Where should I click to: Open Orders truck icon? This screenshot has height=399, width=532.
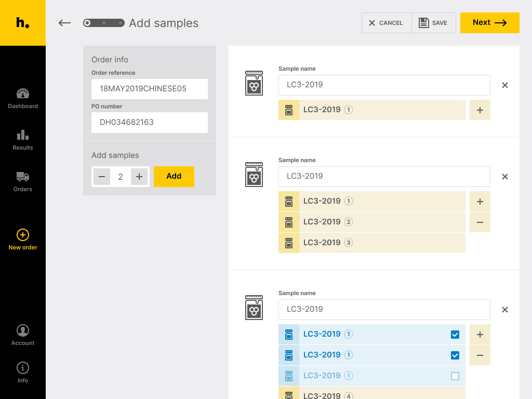coord(23,177)
